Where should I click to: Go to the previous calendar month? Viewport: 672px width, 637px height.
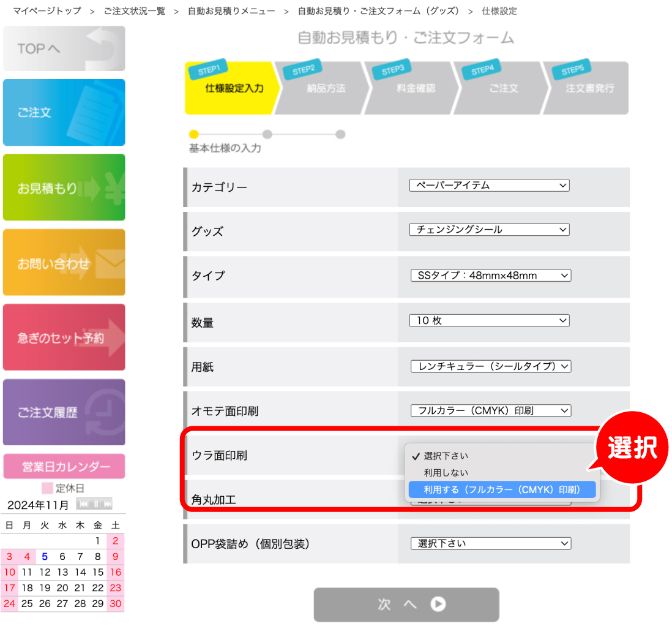[x=84, y=504]
